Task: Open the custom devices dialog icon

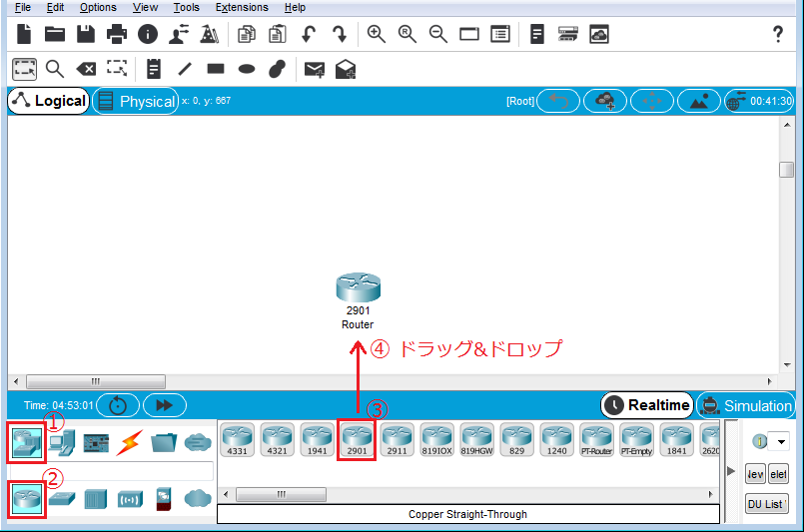Action: click(x=500, y=34)
